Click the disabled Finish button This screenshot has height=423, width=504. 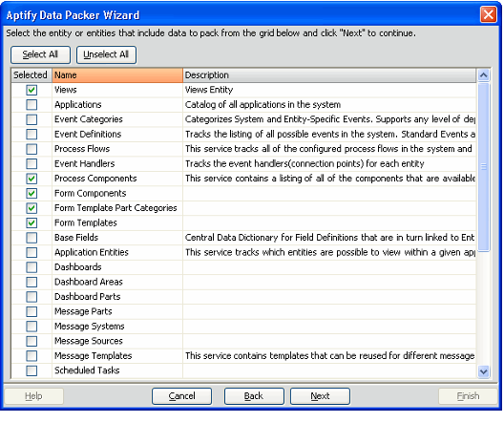(468, 396)
